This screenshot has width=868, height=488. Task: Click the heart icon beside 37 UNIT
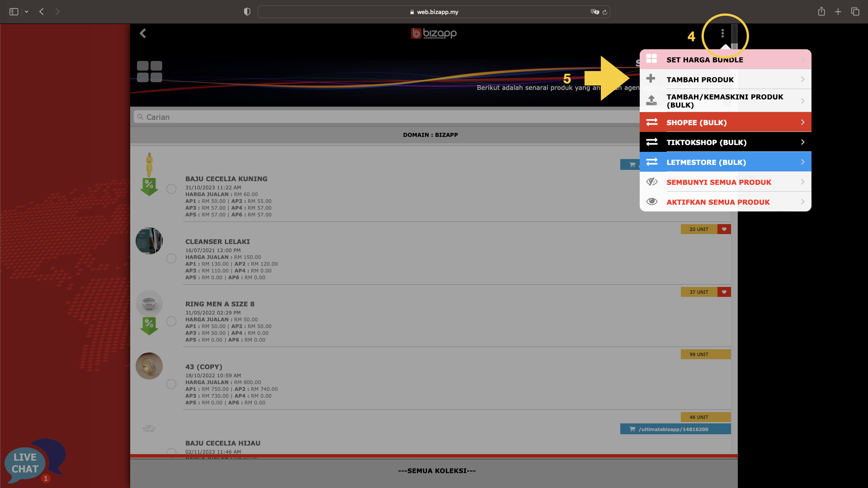click(724, 292)
